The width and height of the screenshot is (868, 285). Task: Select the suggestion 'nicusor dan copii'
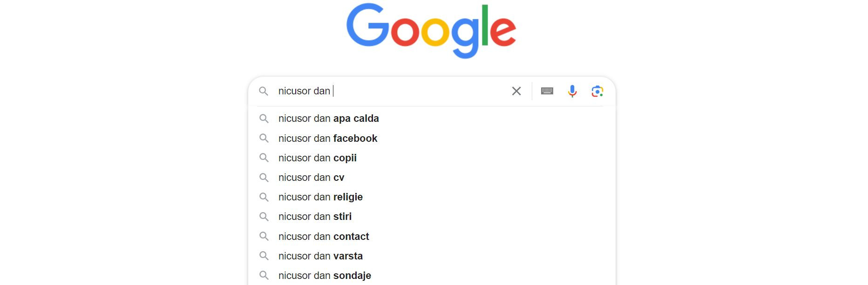point(317,158)
